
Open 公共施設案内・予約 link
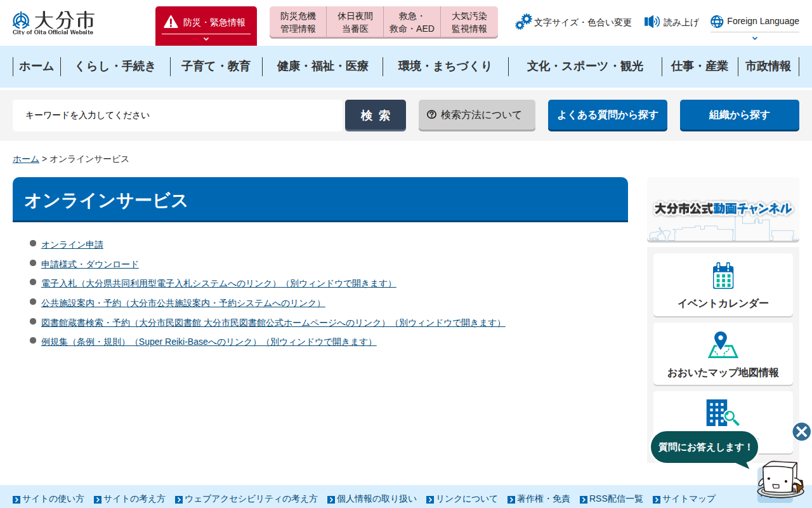point(183,303)
